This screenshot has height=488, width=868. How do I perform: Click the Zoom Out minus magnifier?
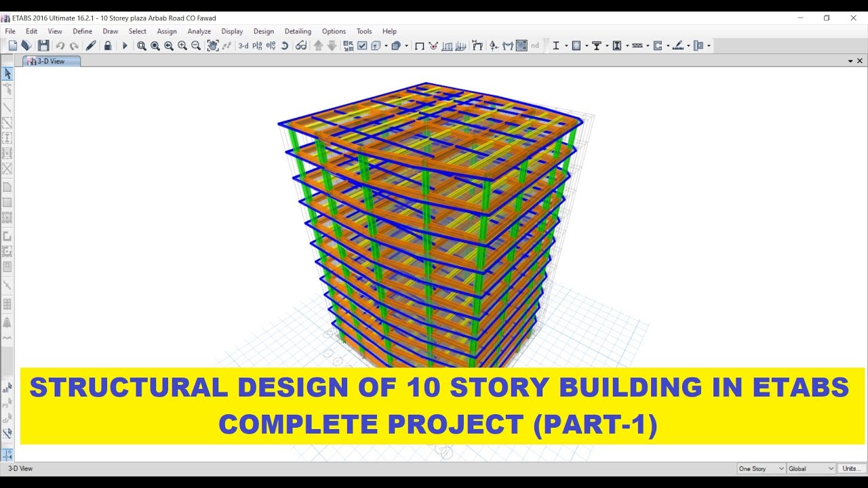click(x=196, y=45)
